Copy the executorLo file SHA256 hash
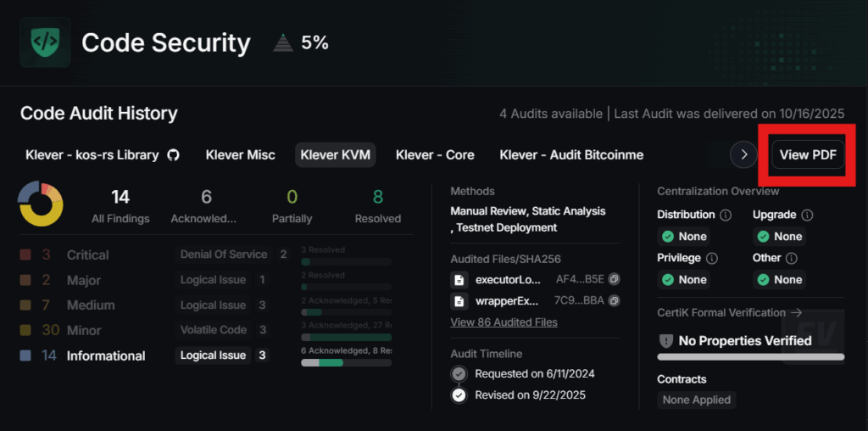The width and height of the screenshot is (868, 431). [x=614, y=279]
